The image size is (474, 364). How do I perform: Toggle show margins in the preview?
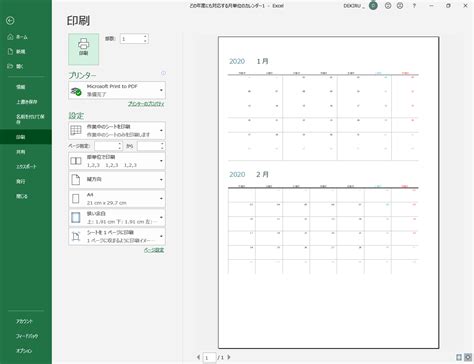point(459,357)
